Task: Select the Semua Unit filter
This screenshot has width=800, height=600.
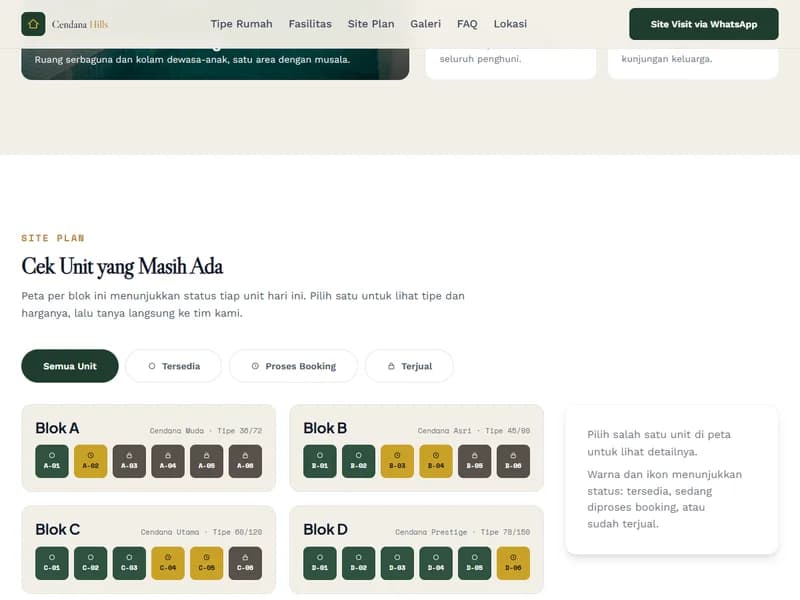Action: [70, 366]
